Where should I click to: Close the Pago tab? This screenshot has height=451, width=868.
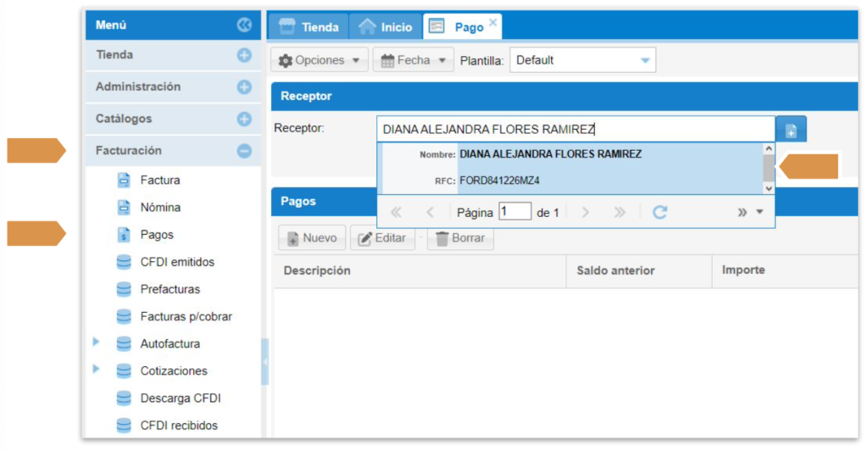click(493, 21)
